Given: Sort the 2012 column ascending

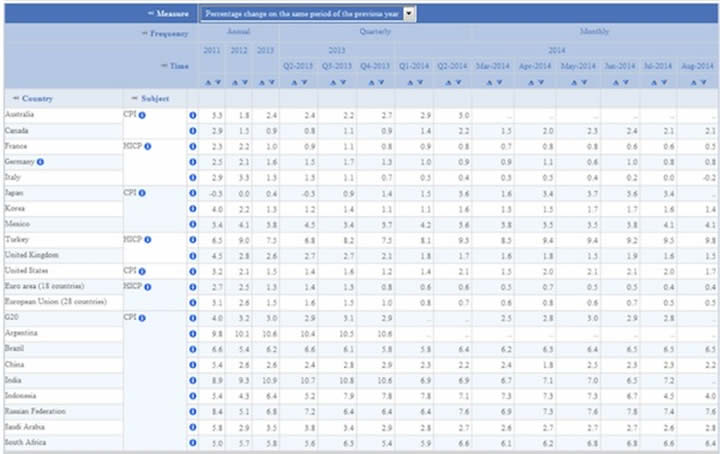Looking at the screenshot, I should 235,83.
